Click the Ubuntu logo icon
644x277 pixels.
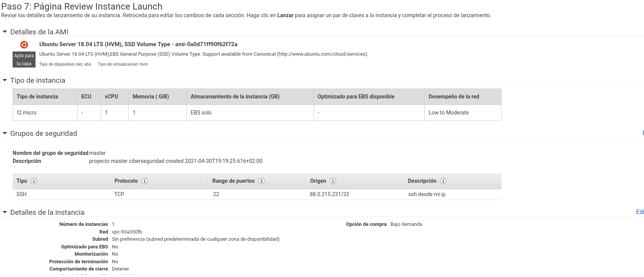coord(24,45)
